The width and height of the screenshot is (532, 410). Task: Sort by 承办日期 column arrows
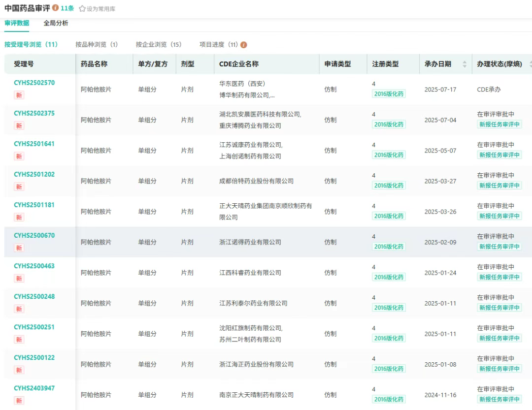click(464, 64)
